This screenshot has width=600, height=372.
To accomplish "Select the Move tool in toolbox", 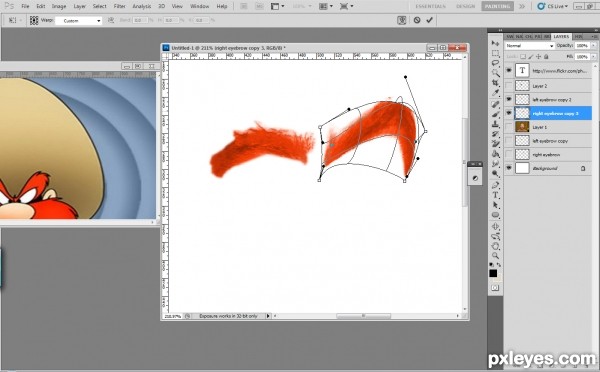I will click(495, 43).
